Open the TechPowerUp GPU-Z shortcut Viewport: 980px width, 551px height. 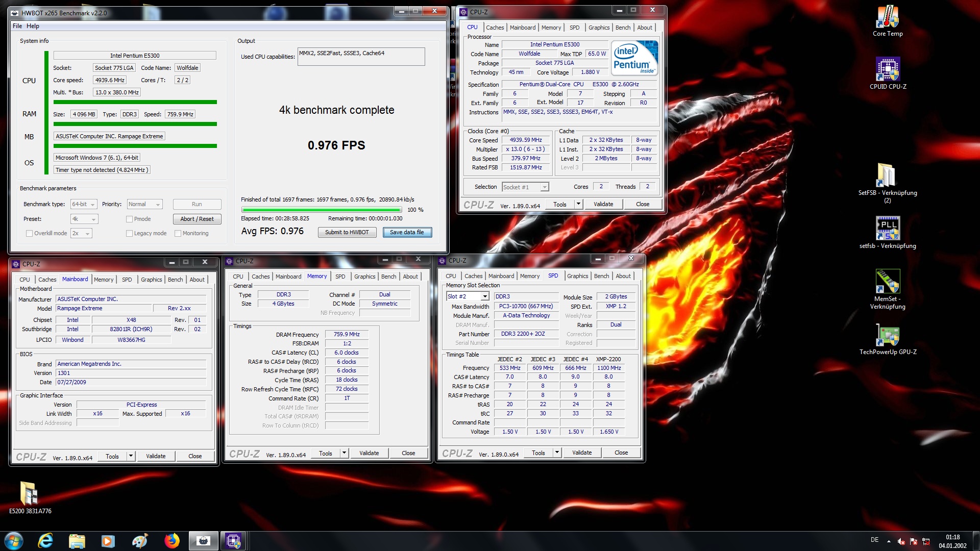(x=888, y=339)
